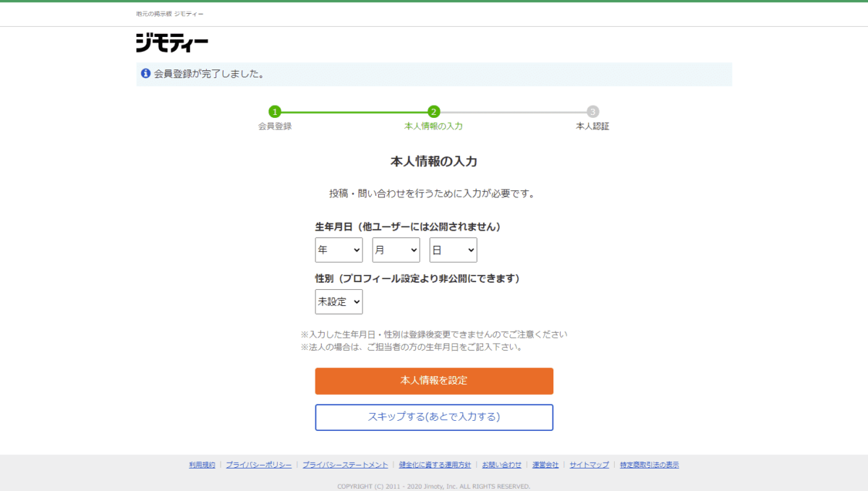Click スキップする(あとで入力する) button
This screenshot has width=868, height=491.
(434, 417)
